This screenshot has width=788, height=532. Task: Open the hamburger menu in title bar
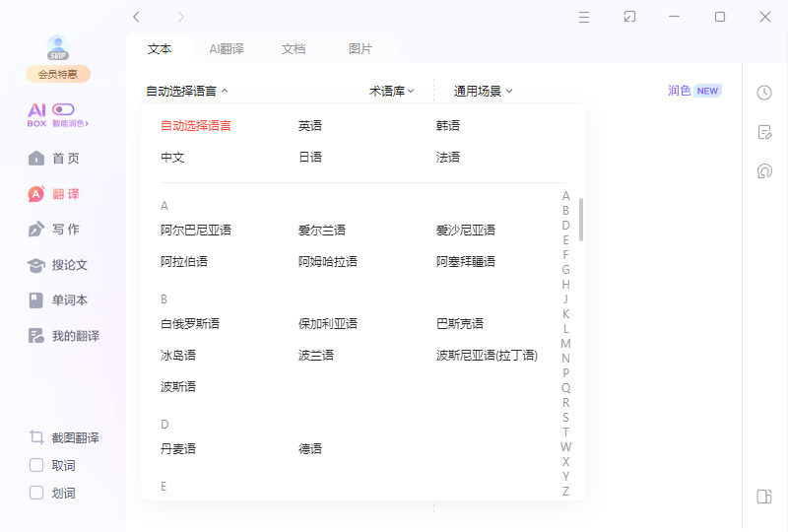pyautogui.click(x=584, y=18)
